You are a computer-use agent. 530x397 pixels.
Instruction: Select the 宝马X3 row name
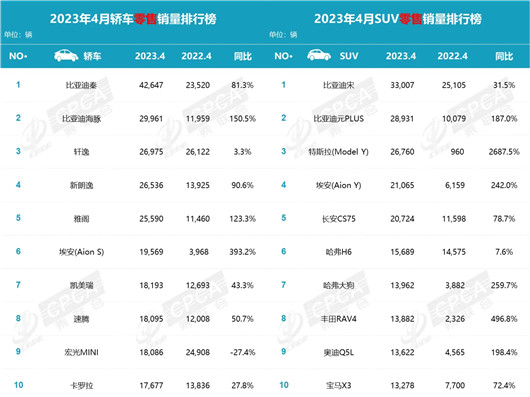[x=338, y=386]
